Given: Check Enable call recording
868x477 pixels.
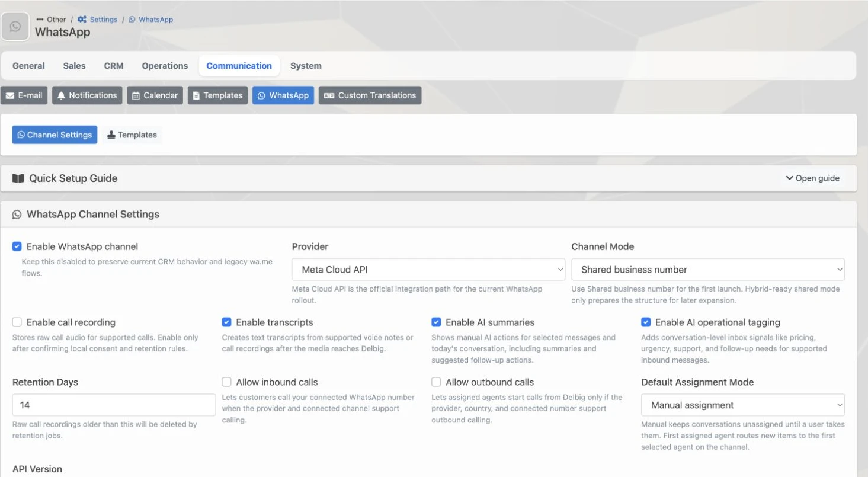Looking at the screenshot, I should 17,322.
